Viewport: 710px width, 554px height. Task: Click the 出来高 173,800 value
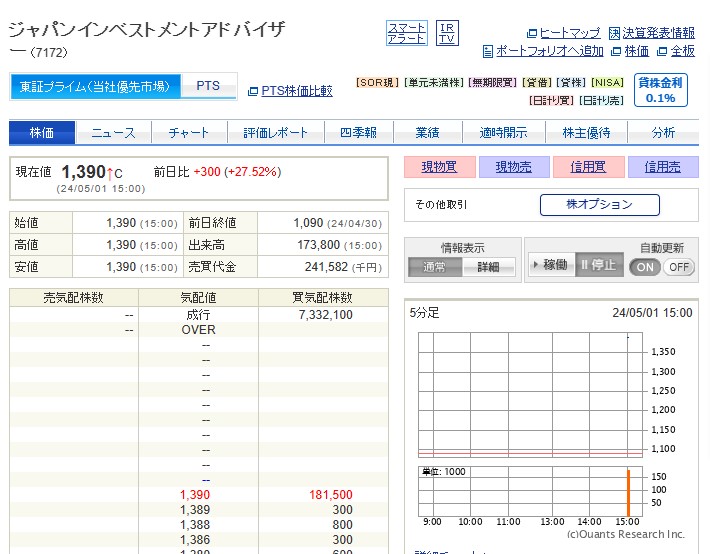pyautogui.click(x=318, y=245)
